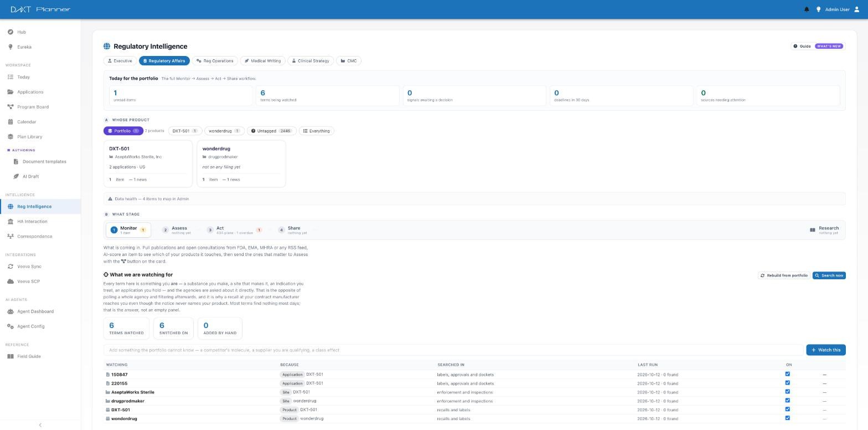The width and height of the screenshot is (868, 430).
Task: Turn off the drugprodmaker watch term
Action: 787,401
